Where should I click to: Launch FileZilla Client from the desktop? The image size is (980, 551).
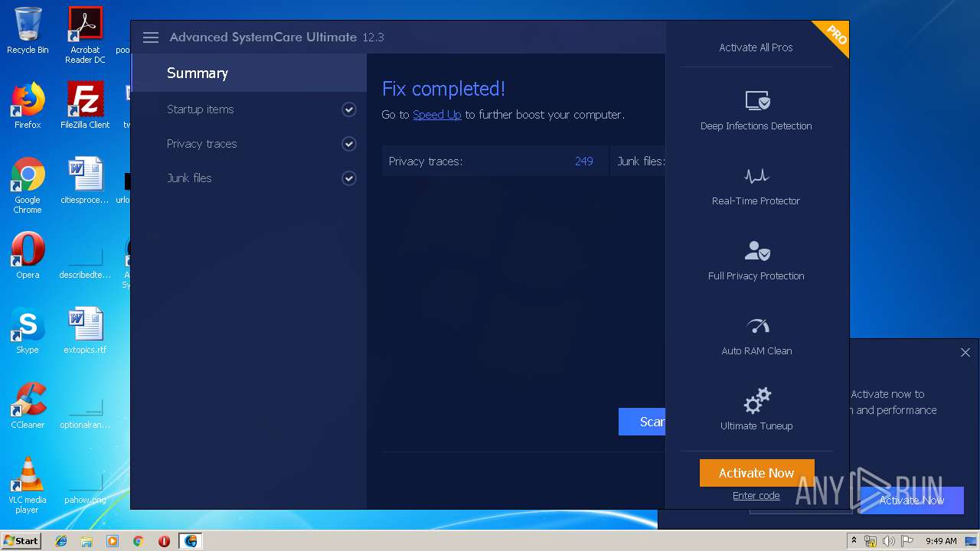[85, 106]
